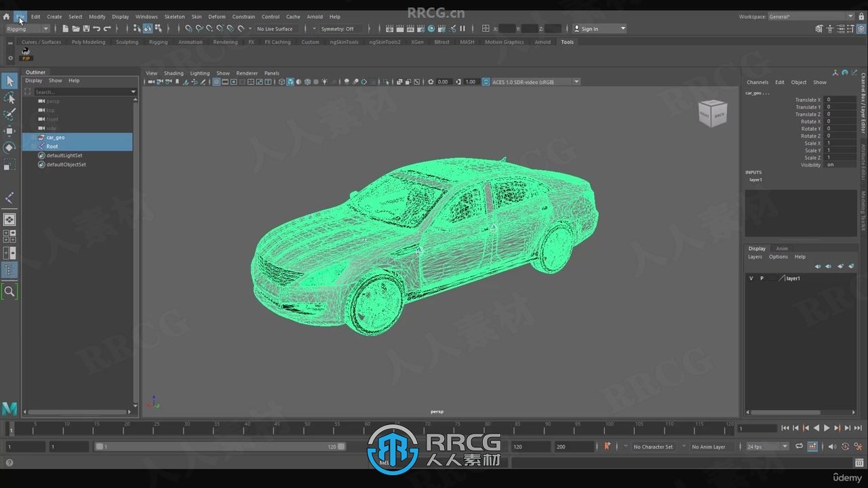Click the Redo arrow icon

106,28
